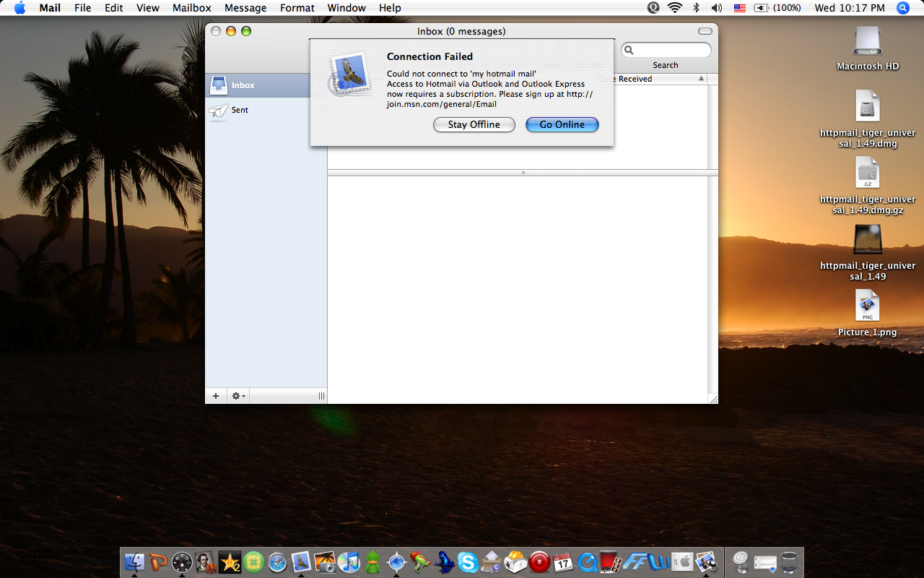
Task: Select httpmail_tiger_universal_1.49.dmg file icon
Action: point(867,107)
